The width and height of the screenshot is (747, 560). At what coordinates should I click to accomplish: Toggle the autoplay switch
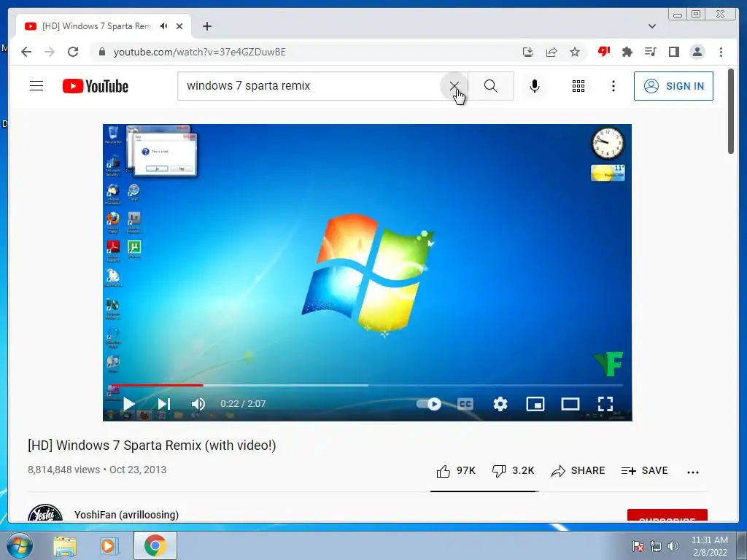429,404
